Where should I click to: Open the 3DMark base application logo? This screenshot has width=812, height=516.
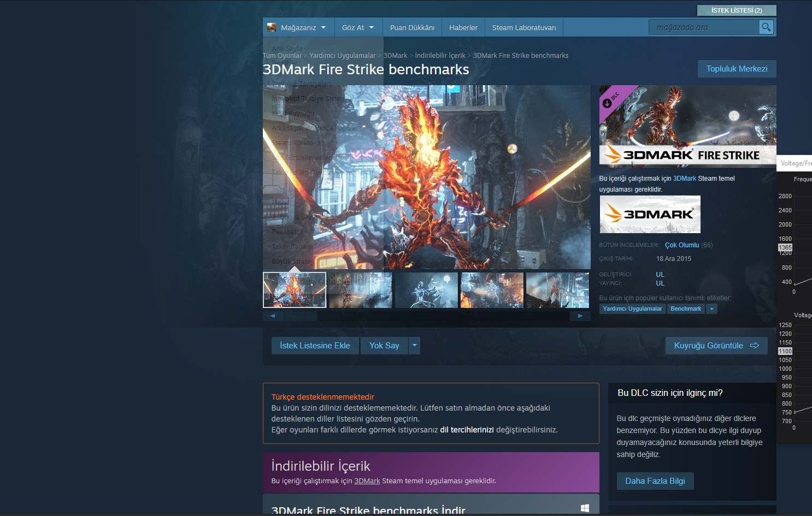(x=650, y=215)
